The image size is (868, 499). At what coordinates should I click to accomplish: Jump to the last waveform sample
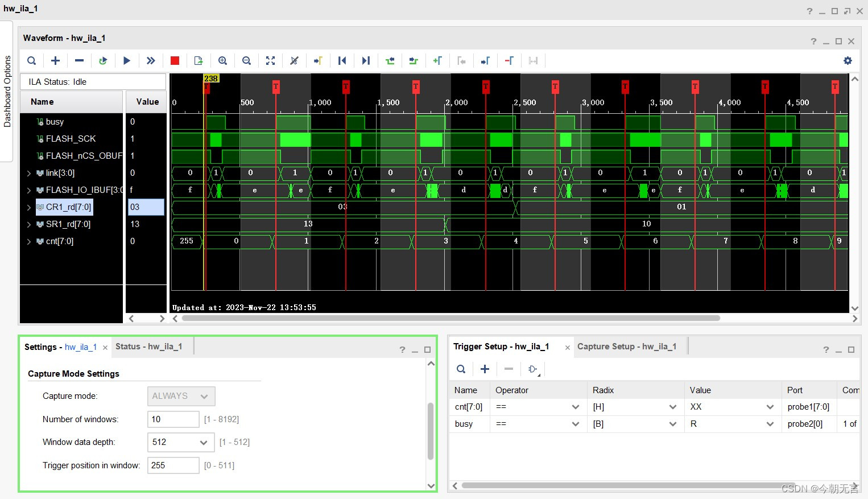(366, 61)
